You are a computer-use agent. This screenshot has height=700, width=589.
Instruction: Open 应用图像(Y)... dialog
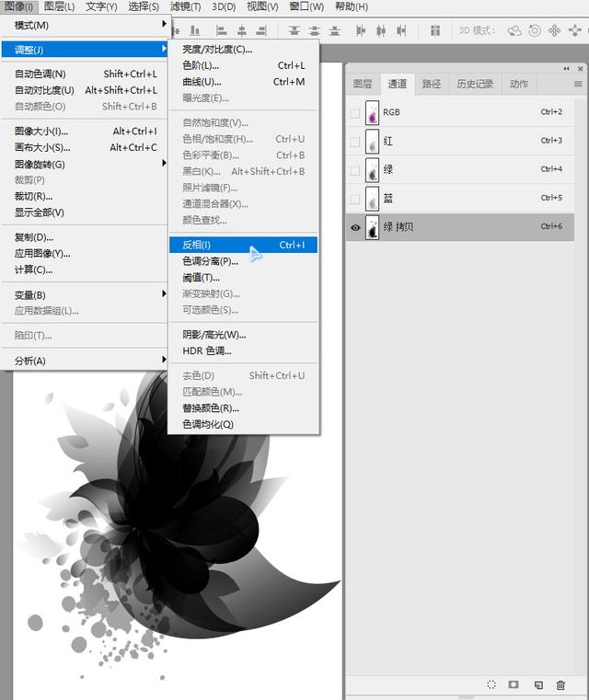coord(84,254)
